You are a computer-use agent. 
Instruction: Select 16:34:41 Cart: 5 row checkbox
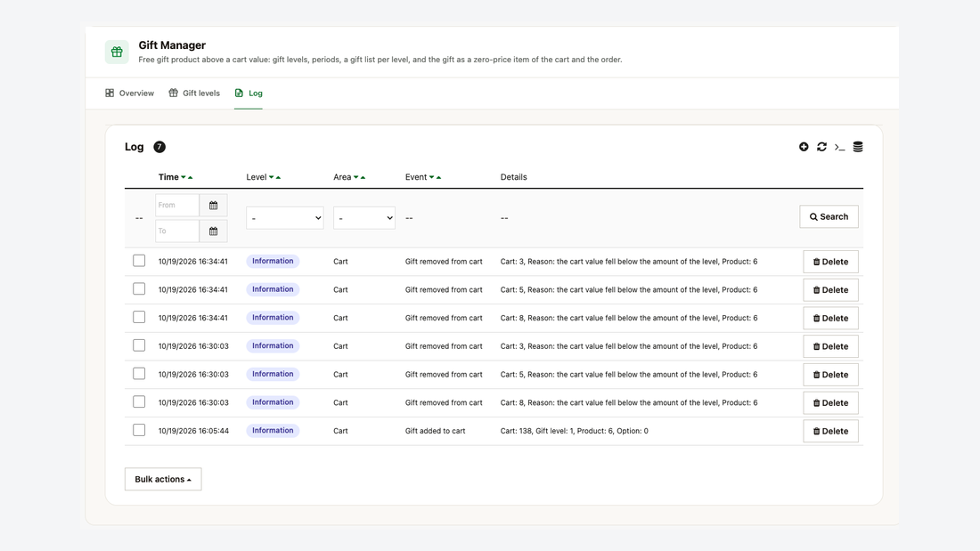139,288
